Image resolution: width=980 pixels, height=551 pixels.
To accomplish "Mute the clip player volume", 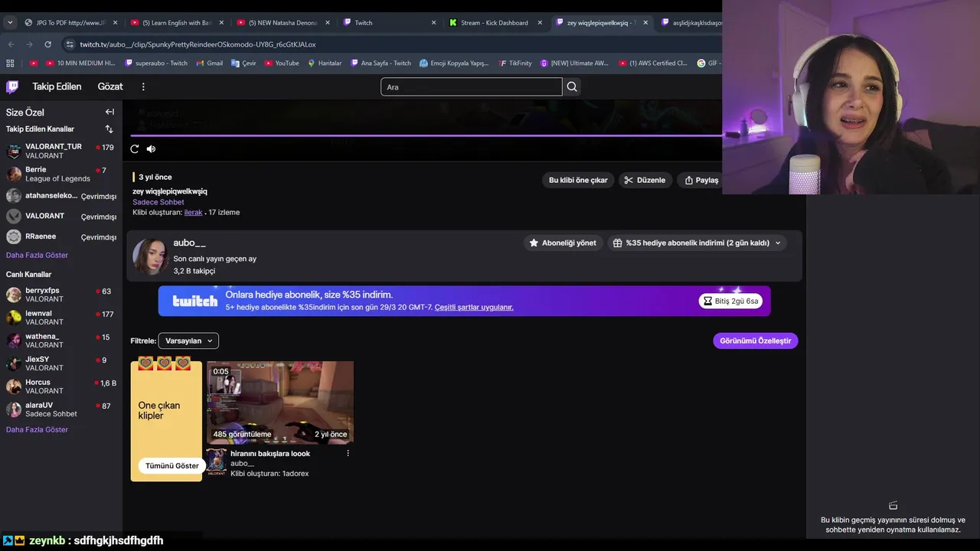I will point(151,148).
